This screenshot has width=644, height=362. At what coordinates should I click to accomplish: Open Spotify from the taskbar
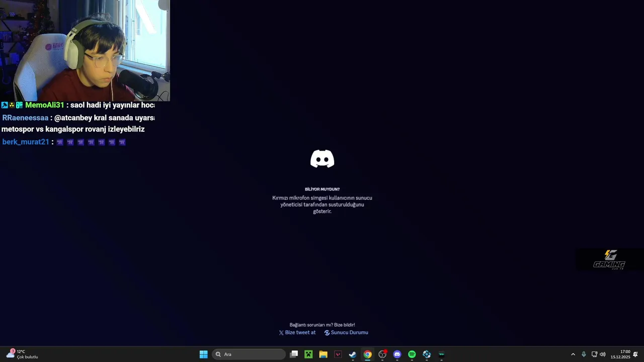[x=412, y=354]
